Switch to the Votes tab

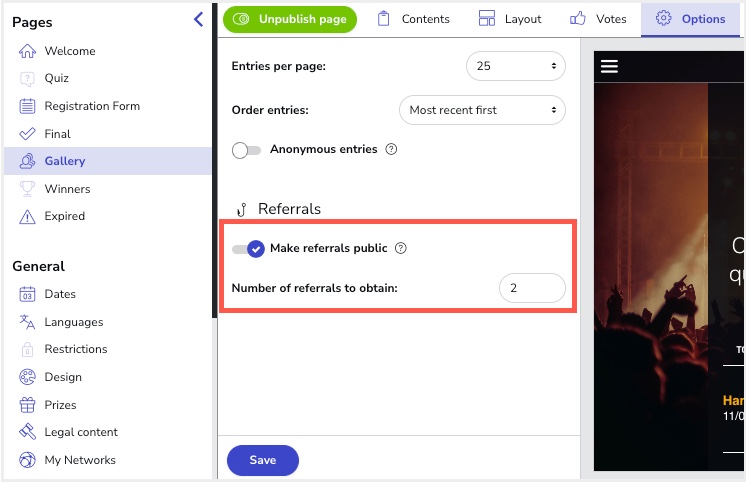click(598, 19)
